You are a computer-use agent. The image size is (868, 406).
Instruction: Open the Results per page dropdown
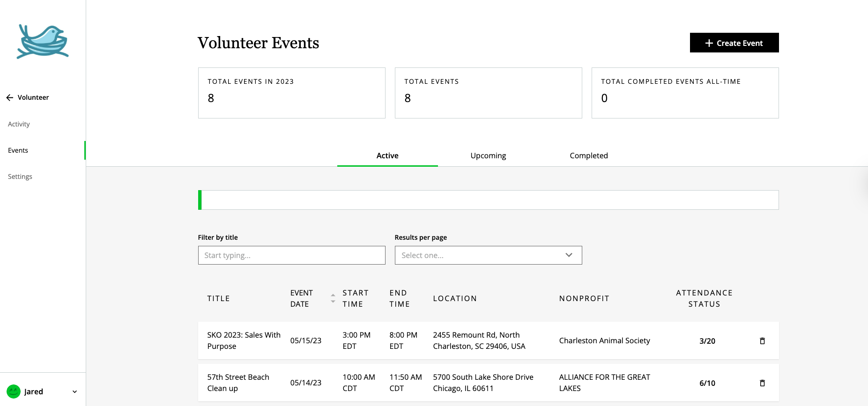tap(488, 255)
